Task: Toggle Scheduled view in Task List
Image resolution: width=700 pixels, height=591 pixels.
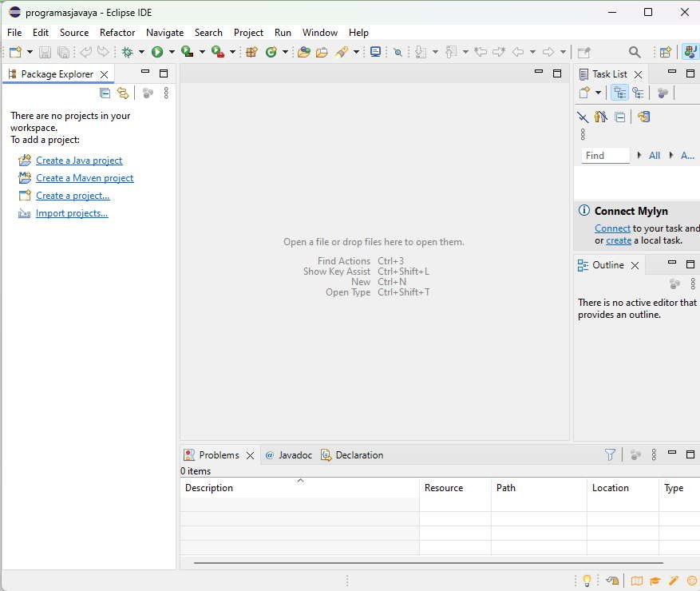Action: [638, 93]
